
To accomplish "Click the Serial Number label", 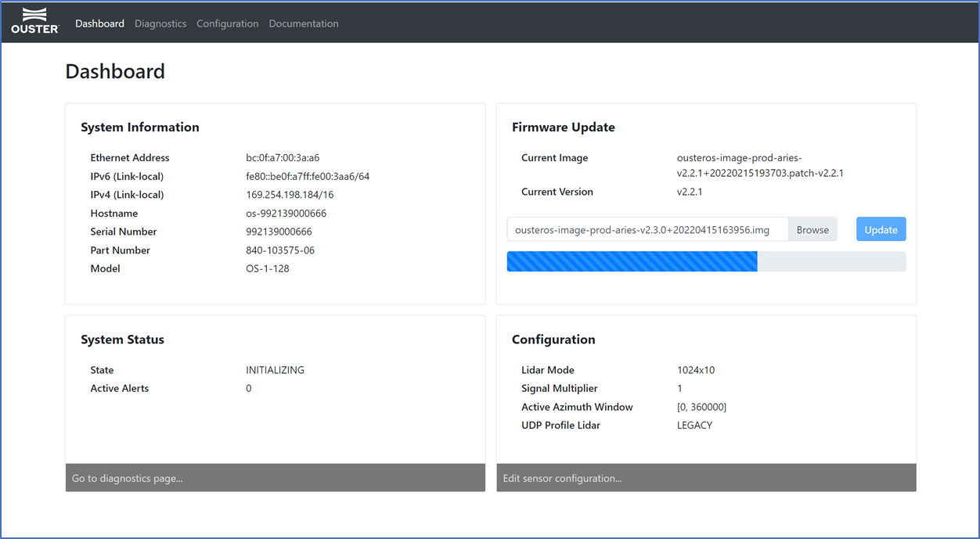I will (124, 232).
